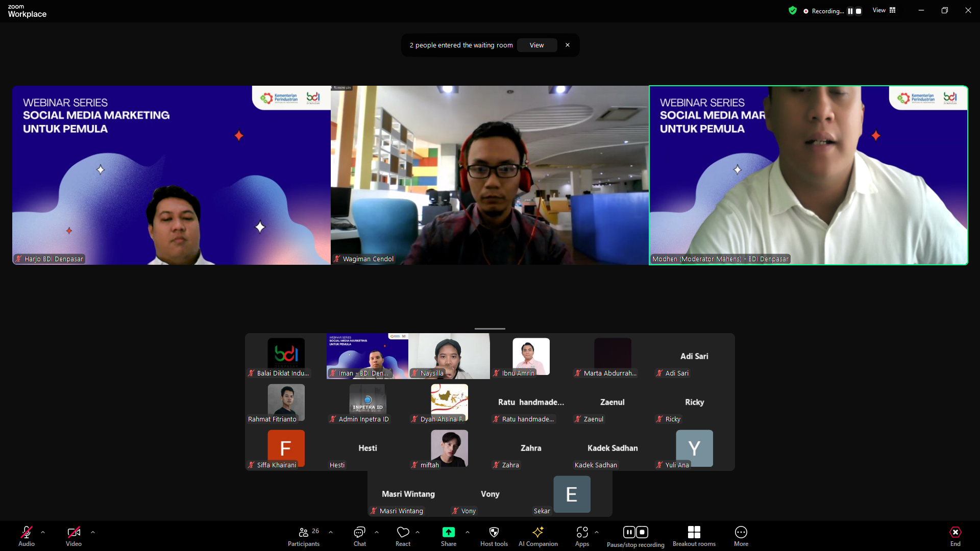Open Host tools shield menu
Image resolution: width=980 pixels, height=551 pixels.
click(494, 536)
